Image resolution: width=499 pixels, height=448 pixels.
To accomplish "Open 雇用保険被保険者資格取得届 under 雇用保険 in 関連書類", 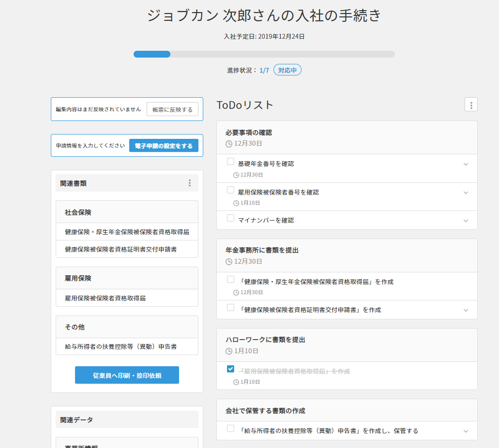I will (127, 298).
